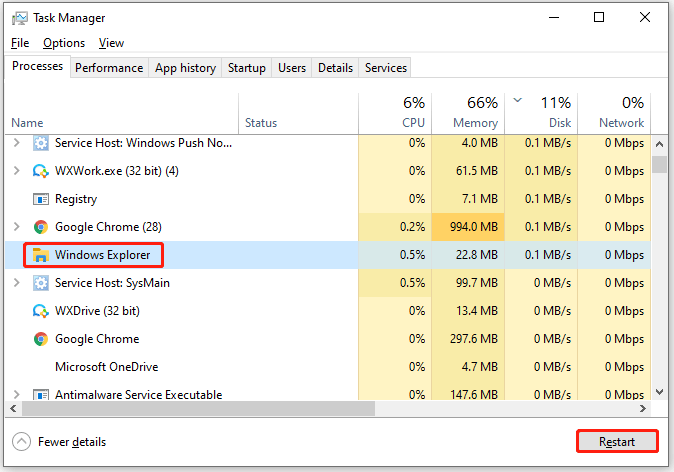Click the 22.8 MB memory value
The width and height of the screenshot is (674, 472).
click(477, 255)
